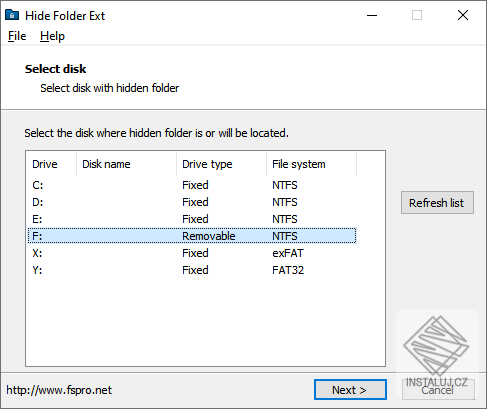Sort by the Disk name column header

coord(127,164)
